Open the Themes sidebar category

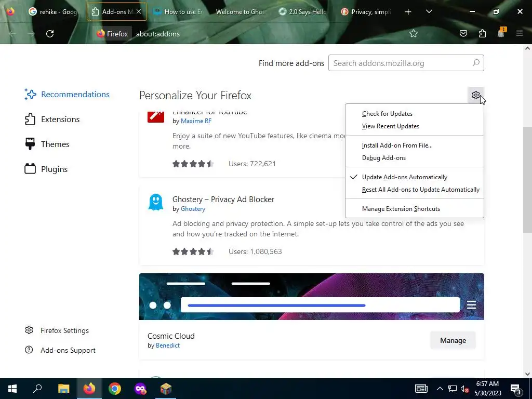(47, 144)
